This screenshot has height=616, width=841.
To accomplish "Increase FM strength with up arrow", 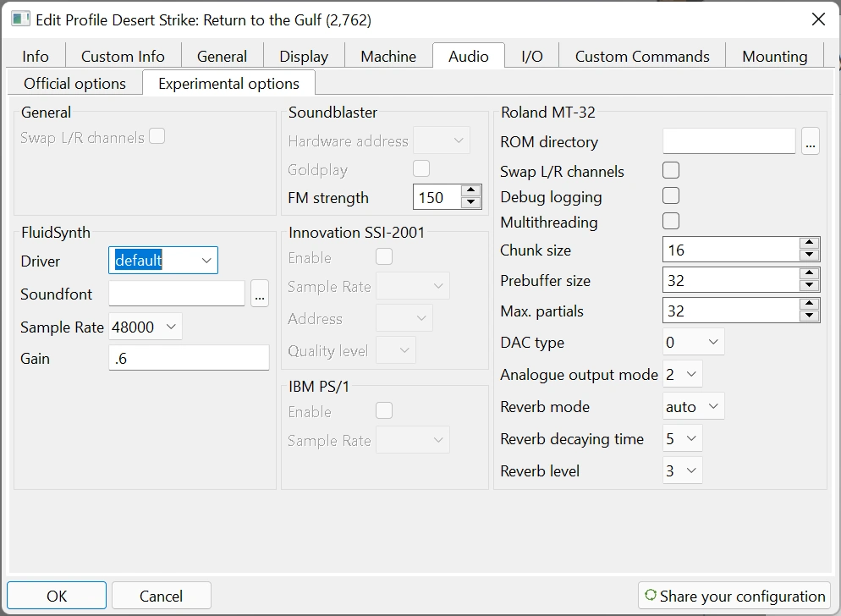I will [471, 191].
